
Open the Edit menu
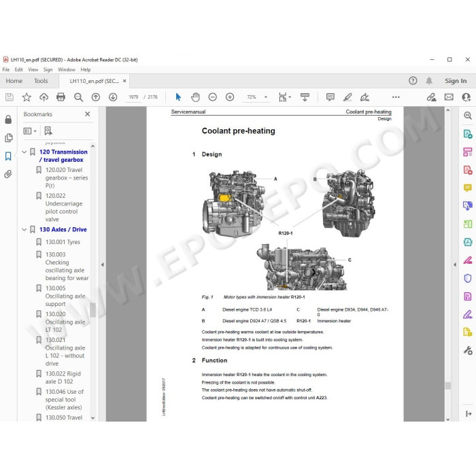point(19,69)
